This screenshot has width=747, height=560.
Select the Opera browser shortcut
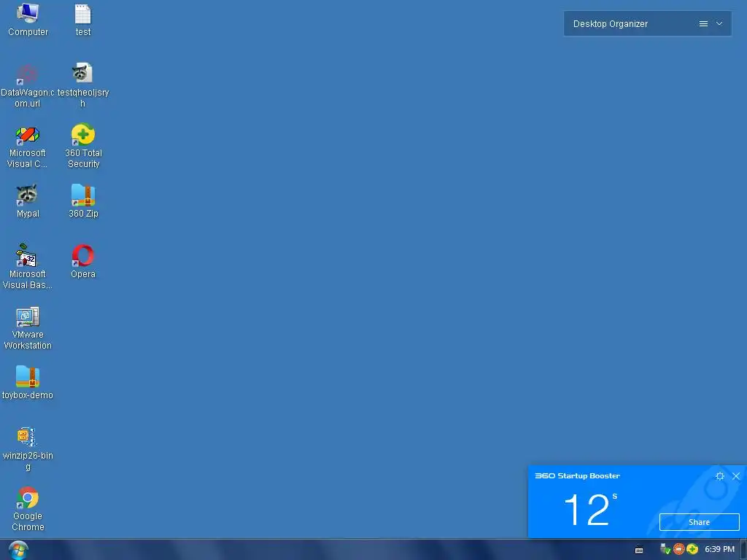pyautogui.click(x=83, y=262)
